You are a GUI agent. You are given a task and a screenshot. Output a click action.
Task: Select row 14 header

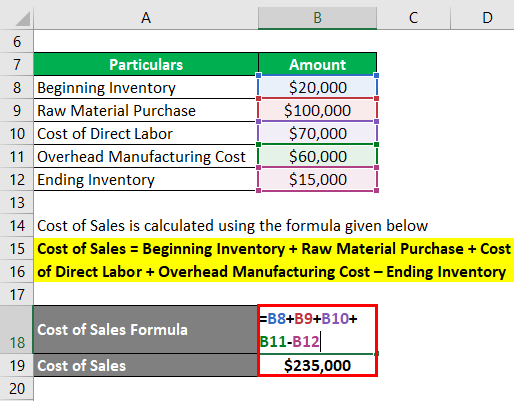click(x=17, y=226)
